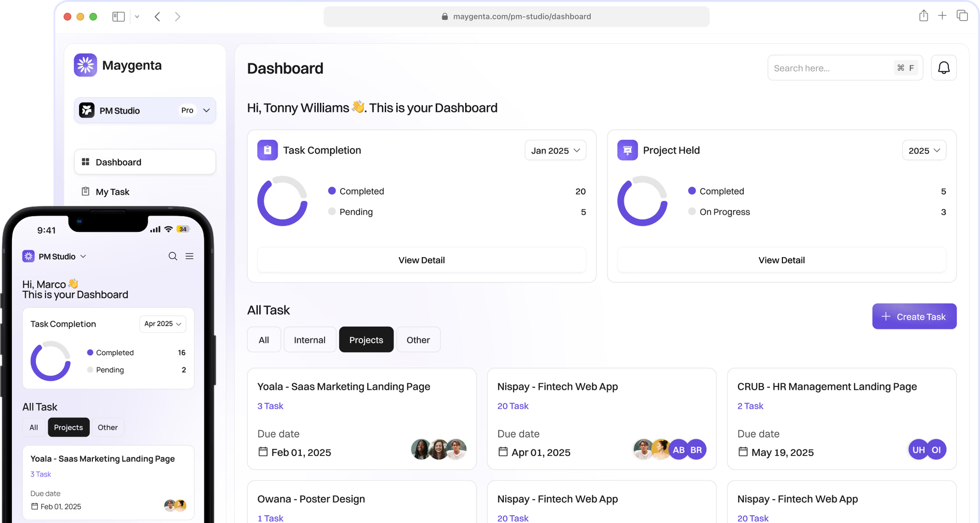Open My Task in the sidebar
Image resolution: width=980 pixels, height=523 pixels.
[x=112, y=192]
